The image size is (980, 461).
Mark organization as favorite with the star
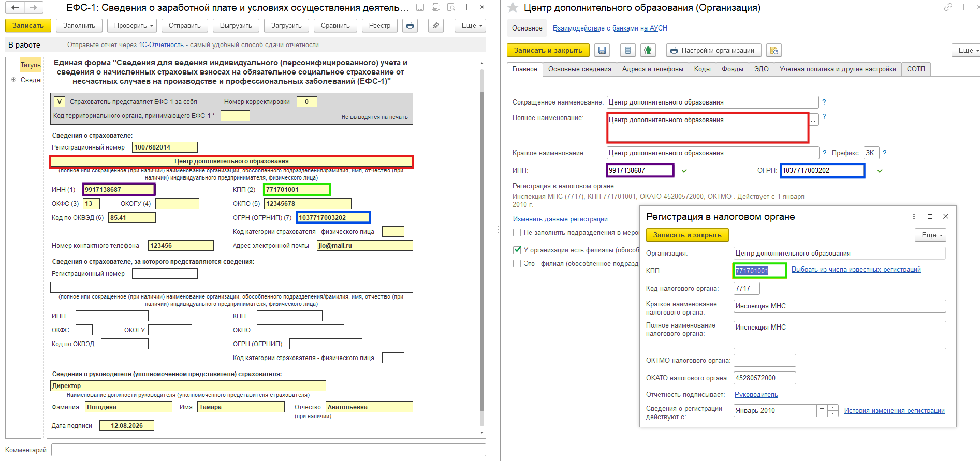pos(513,7)
